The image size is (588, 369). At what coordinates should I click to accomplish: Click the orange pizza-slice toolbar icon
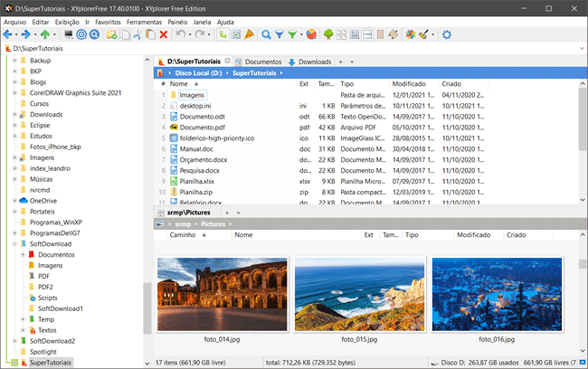click(249, 35)
